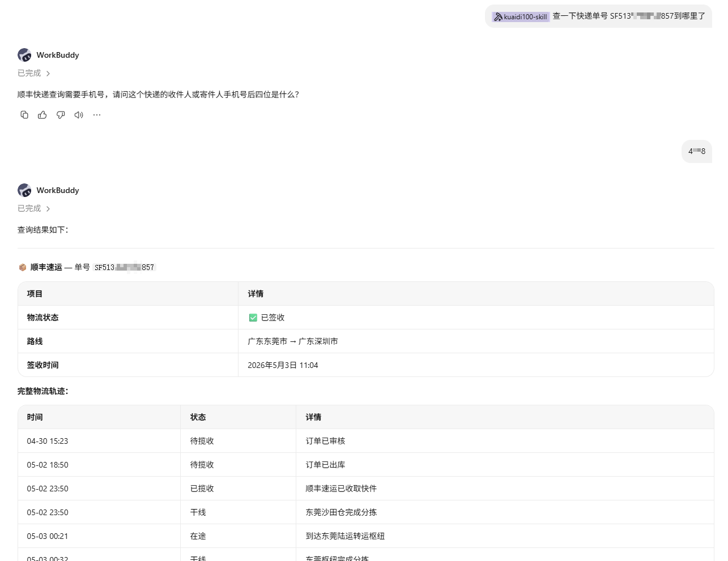Screen dimensions: 728x561
Task: Click the 项目 column header
Action: [35, 294]
